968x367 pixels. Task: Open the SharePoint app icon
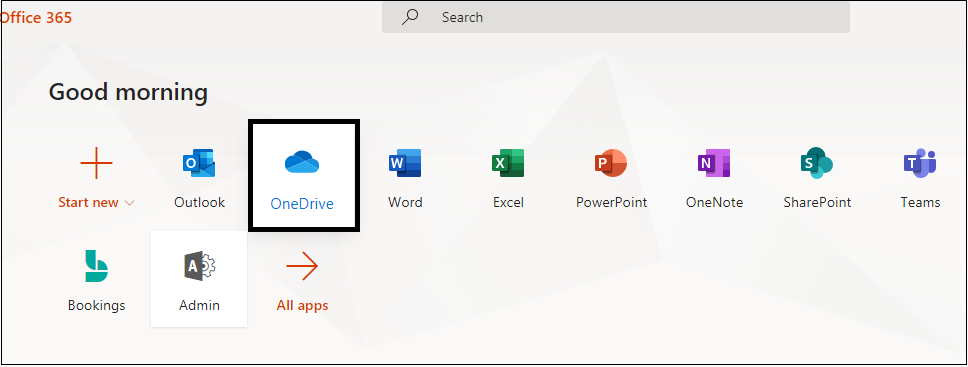pos(816,163)
